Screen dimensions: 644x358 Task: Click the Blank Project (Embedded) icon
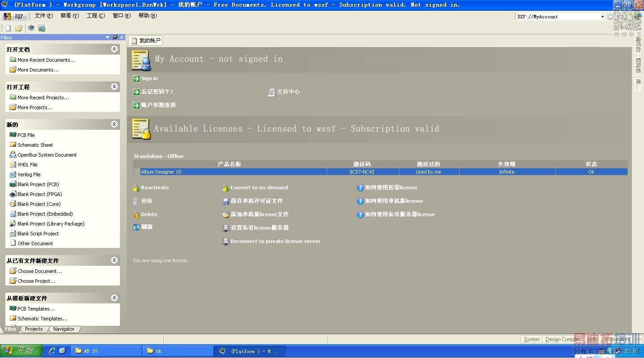(x=13, y=213)
